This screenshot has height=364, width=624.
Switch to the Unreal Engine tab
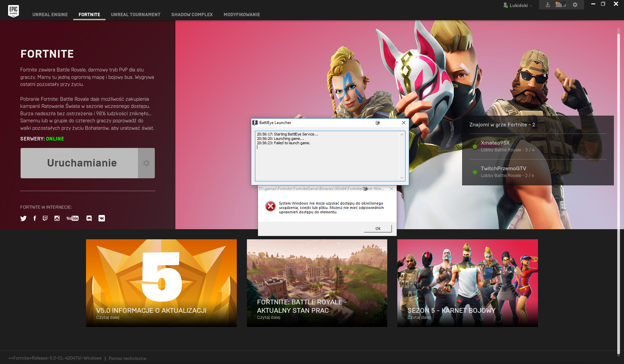click(x=50, y=14)
